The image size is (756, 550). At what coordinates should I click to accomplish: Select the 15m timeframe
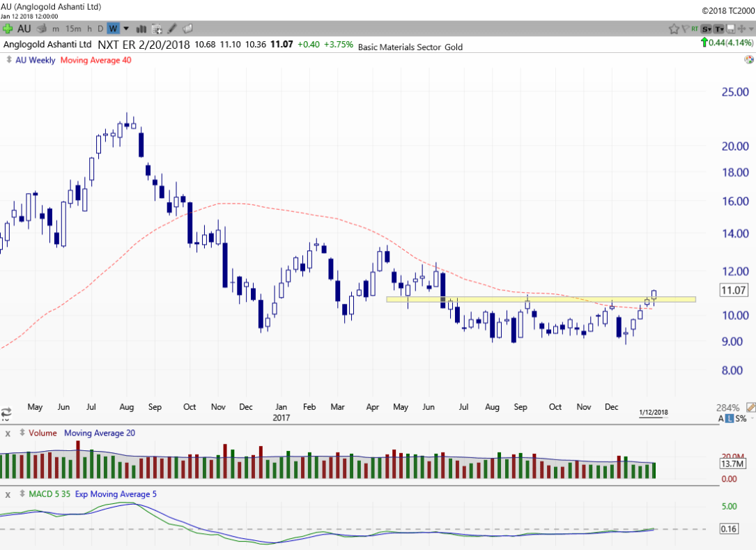point(72,29)
